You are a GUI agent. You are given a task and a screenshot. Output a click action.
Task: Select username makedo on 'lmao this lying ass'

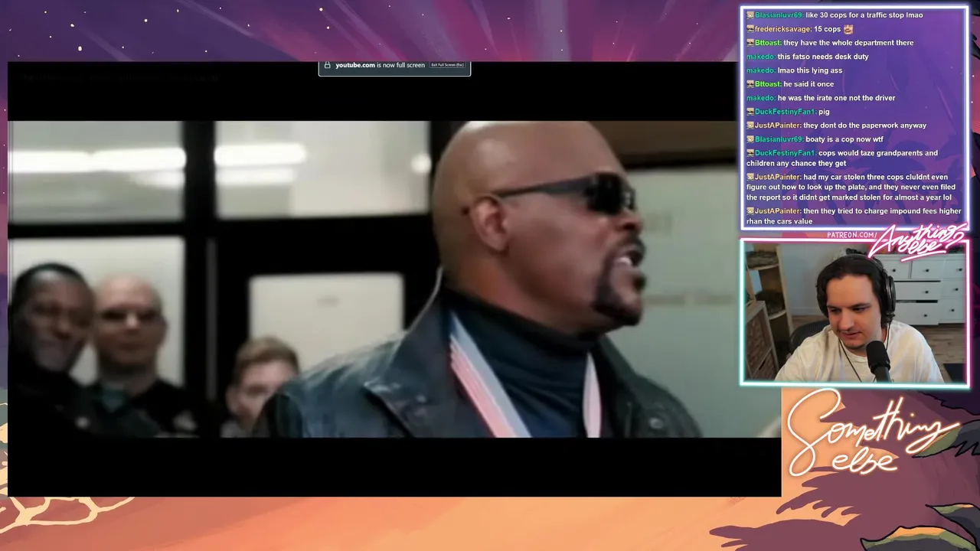[x=760, y=70]
